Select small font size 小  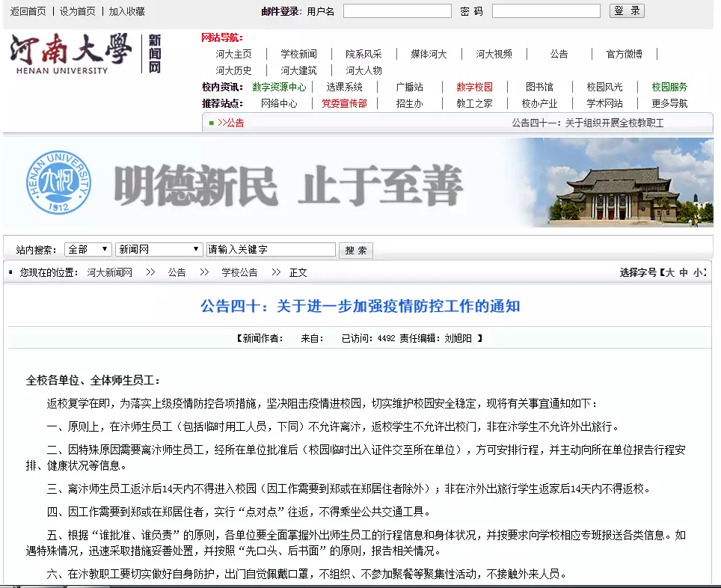coord(697,272)
